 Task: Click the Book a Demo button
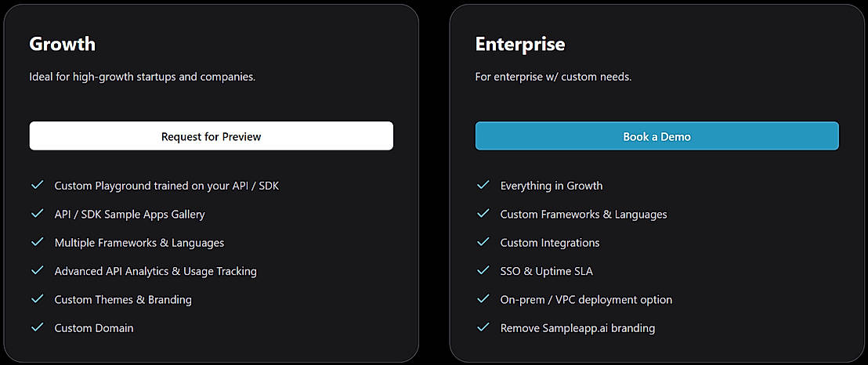pos(657,136)
